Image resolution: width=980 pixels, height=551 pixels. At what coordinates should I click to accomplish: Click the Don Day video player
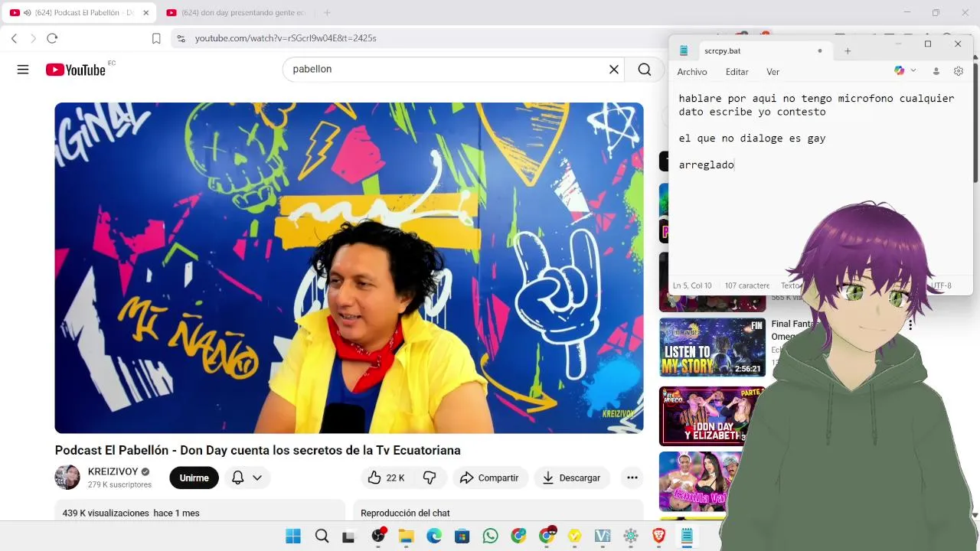click(x=349, y=268)
